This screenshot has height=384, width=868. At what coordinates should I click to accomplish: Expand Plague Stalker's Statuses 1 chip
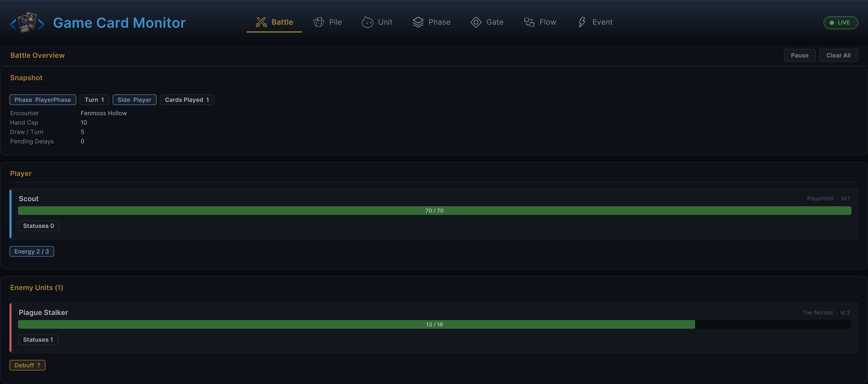[38, 340]
